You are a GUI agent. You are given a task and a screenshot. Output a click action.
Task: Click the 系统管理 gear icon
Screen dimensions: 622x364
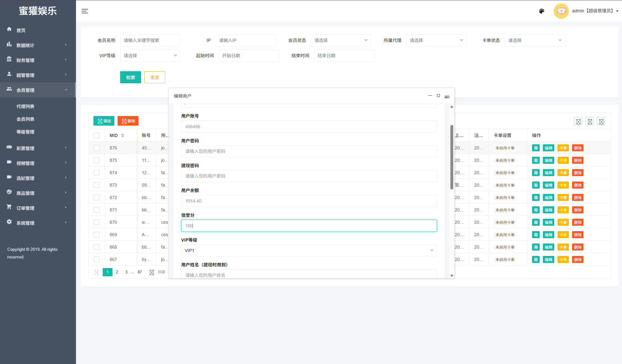click(9, 222)
